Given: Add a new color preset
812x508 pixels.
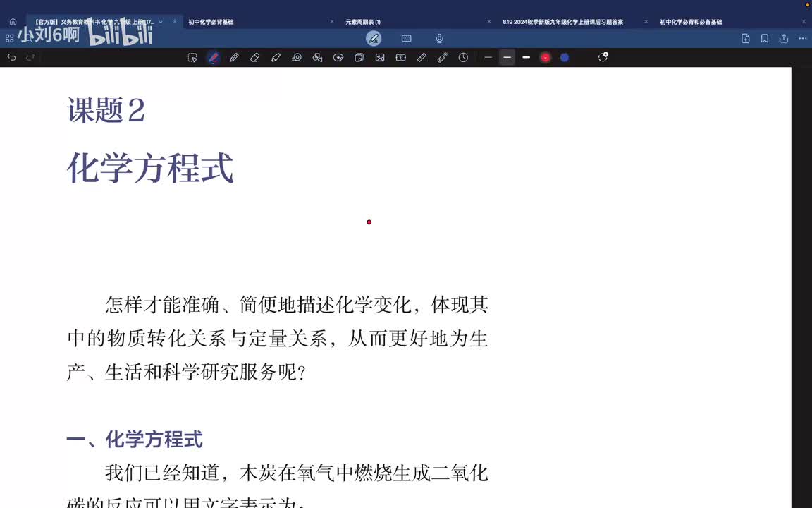Looking at the screenshot, I should click(603, 57).
